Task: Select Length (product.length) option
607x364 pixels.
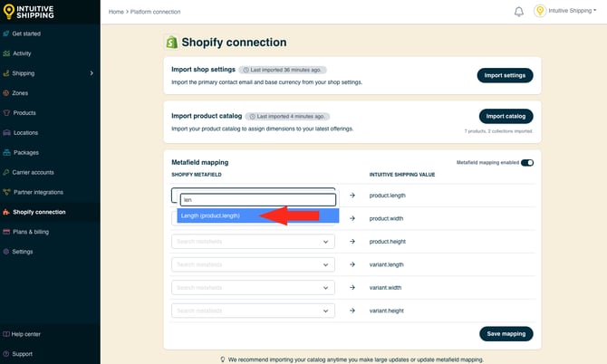Action: click(258, 216)
